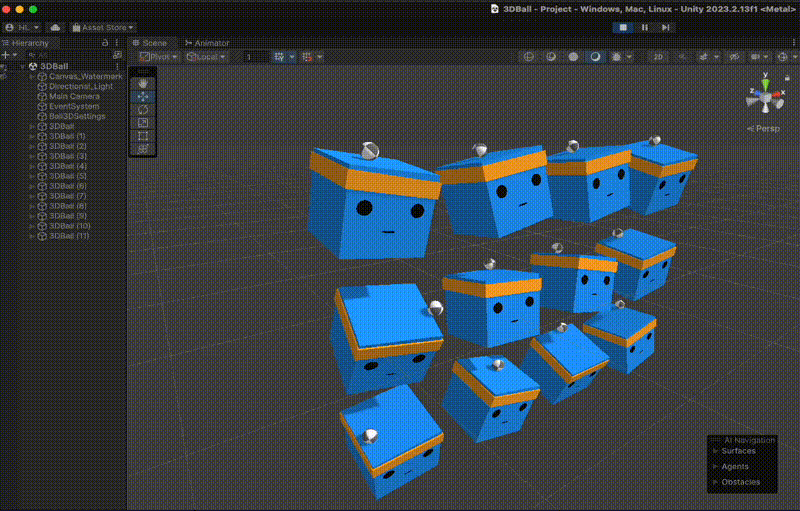Select the Rotate tool
Image resolution: width=800 pixels, height=511 pixels.
(x=142, y=110)
